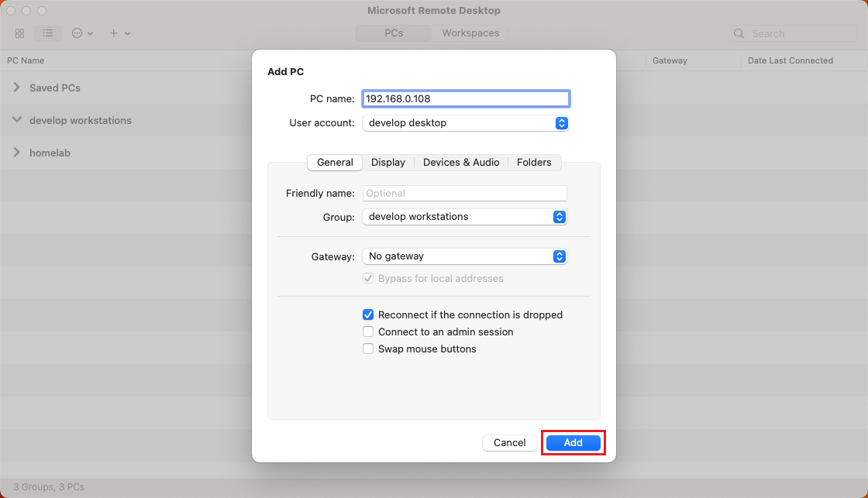Expand the homelab group
This screenshot has height=498, width=868.
coord(16,152)
